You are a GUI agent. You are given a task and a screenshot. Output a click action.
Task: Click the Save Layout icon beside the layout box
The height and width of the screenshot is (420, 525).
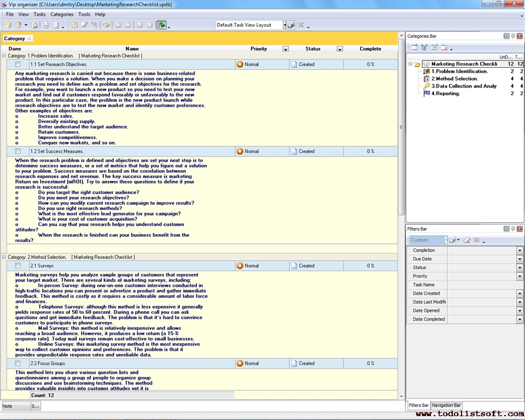(291, 25)
